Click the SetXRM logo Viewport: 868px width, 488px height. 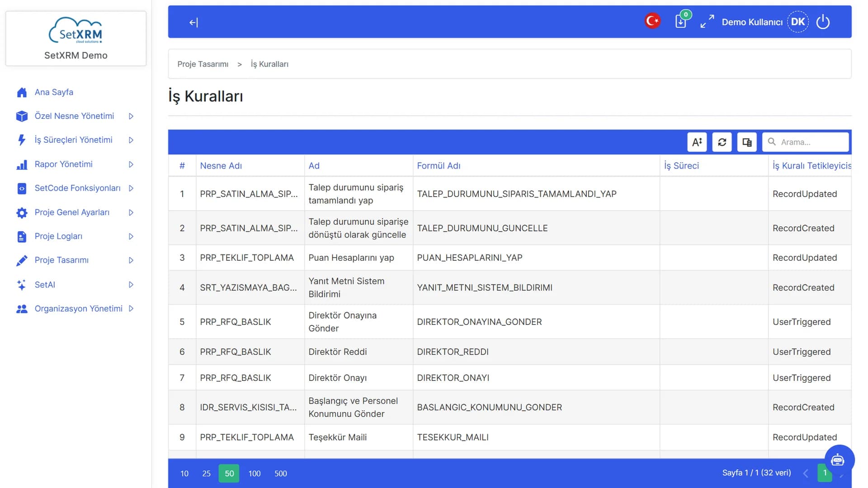(76, 31)
